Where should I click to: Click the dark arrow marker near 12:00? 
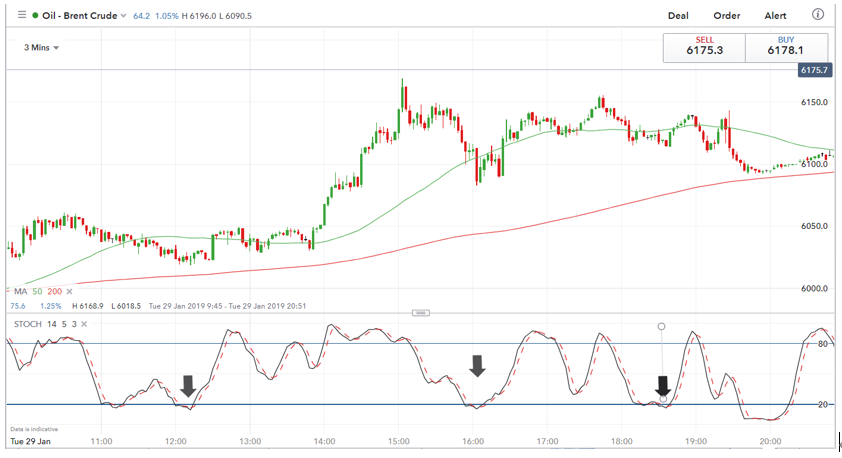point(188,385)
